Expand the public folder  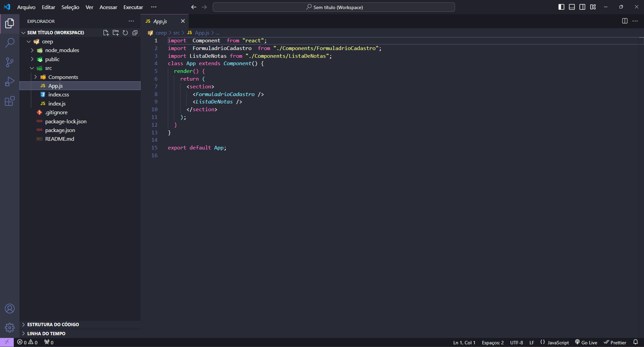click(32, 59)
